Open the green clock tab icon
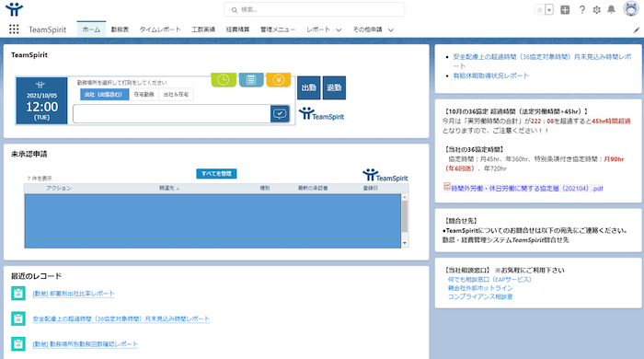Screen dimensions: 644x359 [x=224, y=80]
